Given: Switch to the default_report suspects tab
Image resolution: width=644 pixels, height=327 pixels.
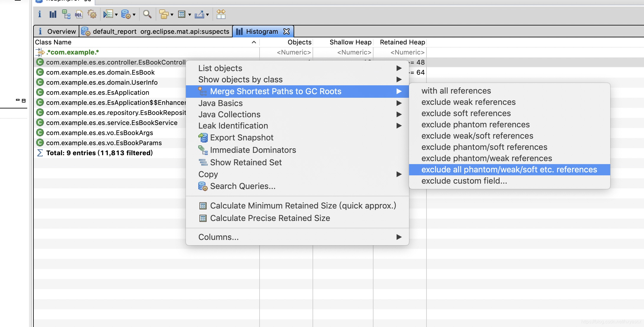Looking at the screenshot, I should [155, 31].
